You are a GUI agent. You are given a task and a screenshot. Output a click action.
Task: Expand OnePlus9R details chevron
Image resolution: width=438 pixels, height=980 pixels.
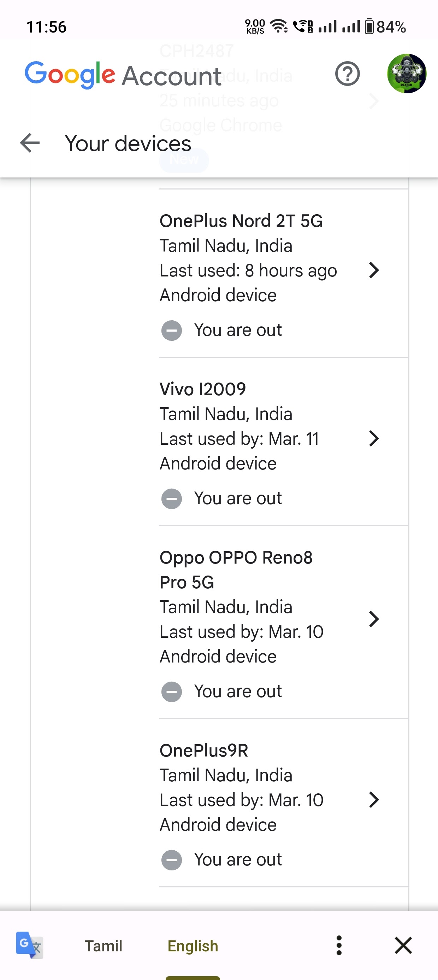tap(374, 800)
